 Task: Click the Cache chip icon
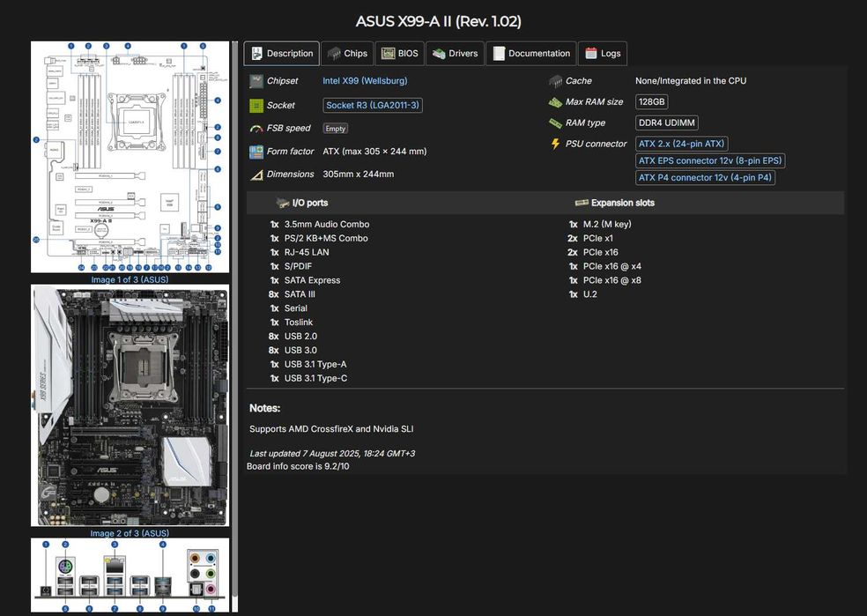pos(555,81)
